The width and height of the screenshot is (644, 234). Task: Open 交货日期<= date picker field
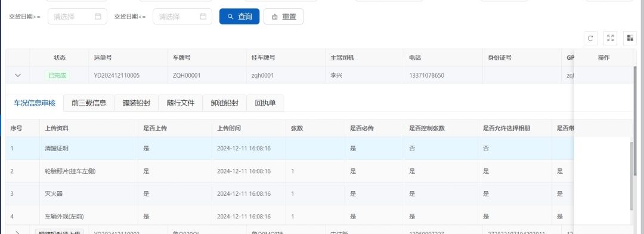pyautogui.click(x=182, y=17)
